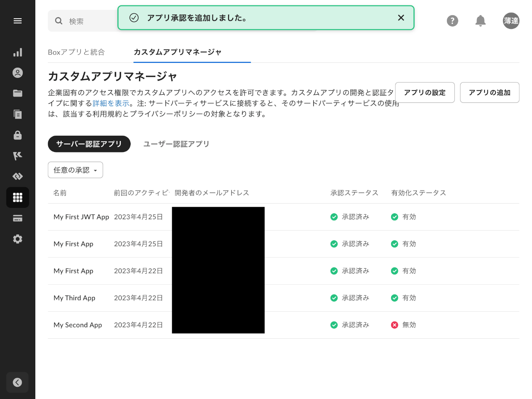Click the enabled status icon for My First JWT App

pos(394,217)
